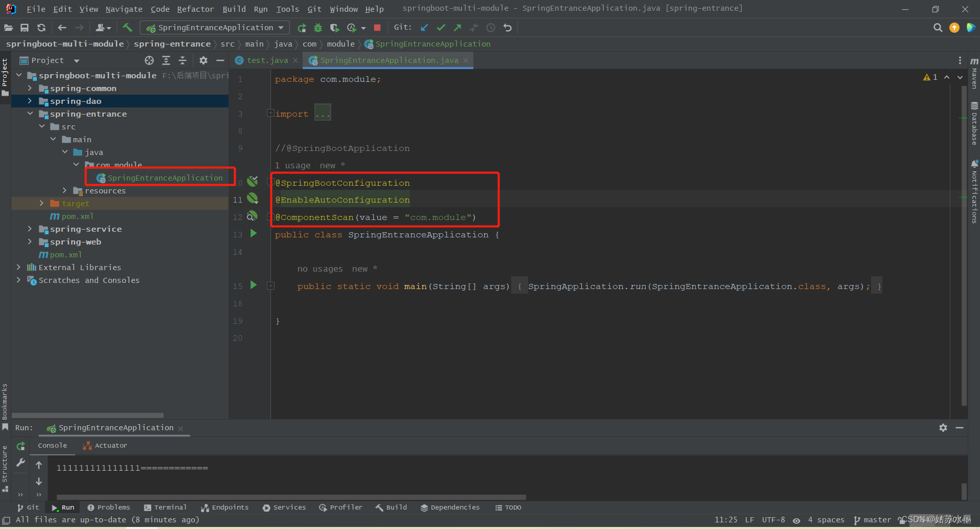Open Problems tool window
The image size is (980, 529).
point(108,508)
